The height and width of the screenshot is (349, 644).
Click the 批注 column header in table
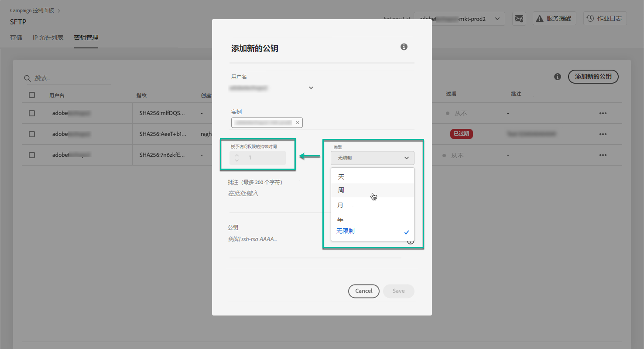point(516,94)
